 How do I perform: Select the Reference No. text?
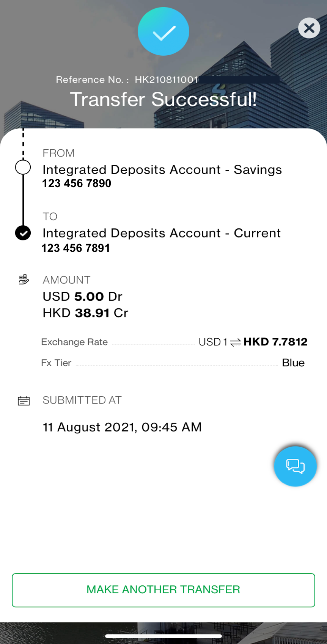click(127, 80)
